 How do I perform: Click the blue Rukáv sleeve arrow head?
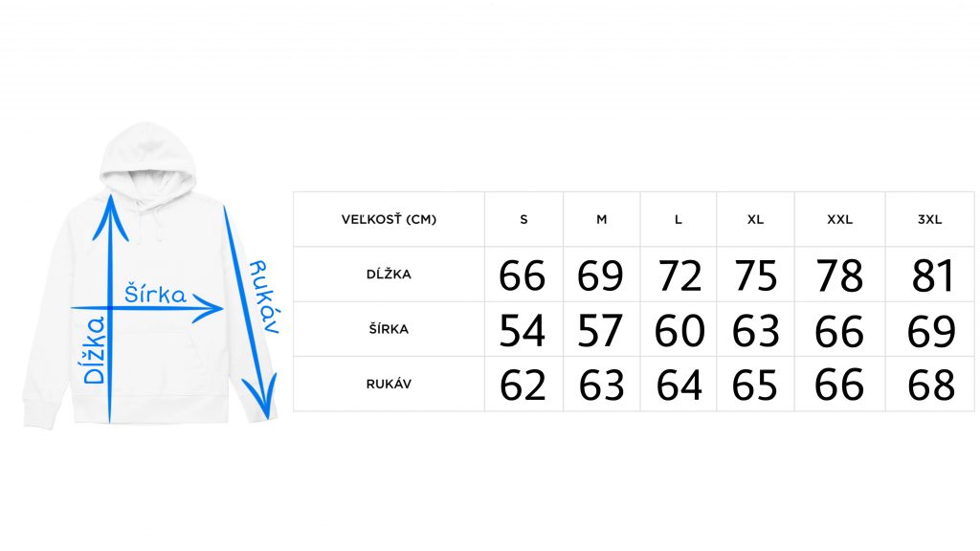pos(260,396)
